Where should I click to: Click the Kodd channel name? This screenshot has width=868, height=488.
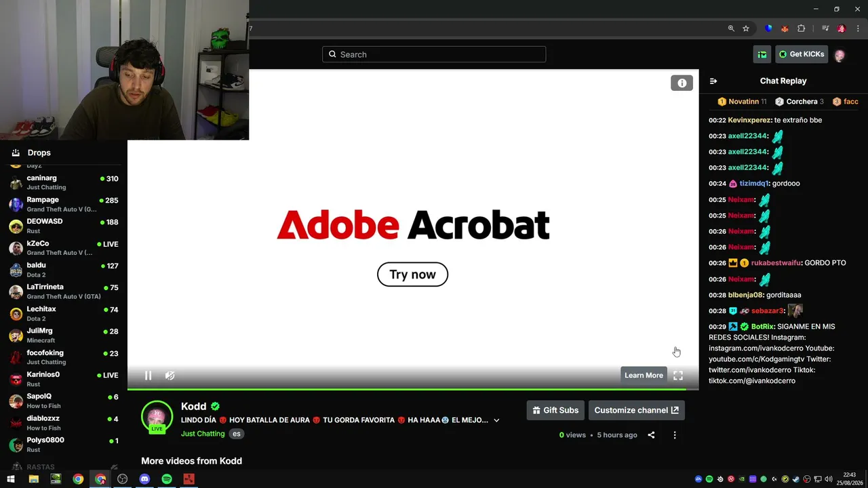click(x=193, y=406)
